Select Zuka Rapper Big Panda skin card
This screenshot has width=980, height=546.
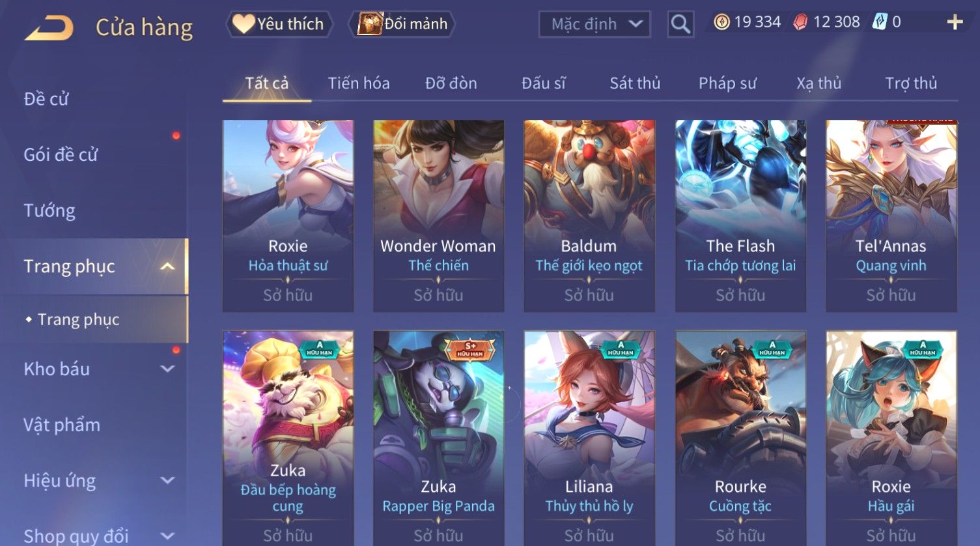[438, 438]
